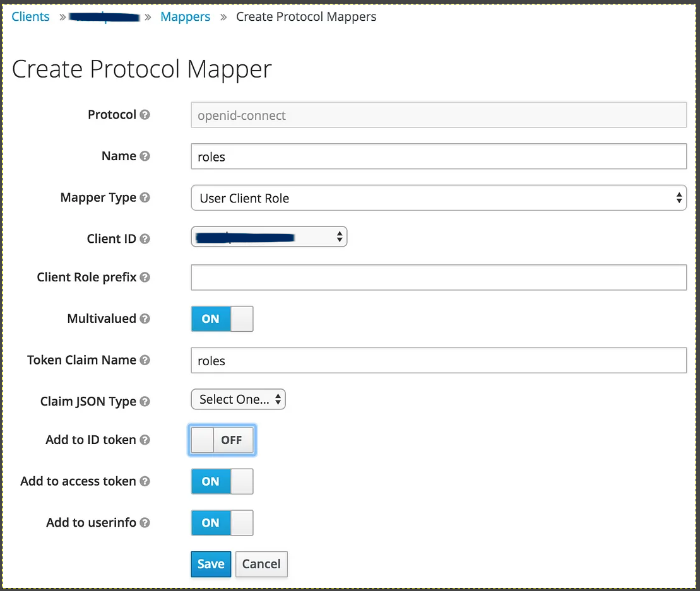
Task: Save the protocol mapper
Action: pyautogui.click(x=211, y=564)
